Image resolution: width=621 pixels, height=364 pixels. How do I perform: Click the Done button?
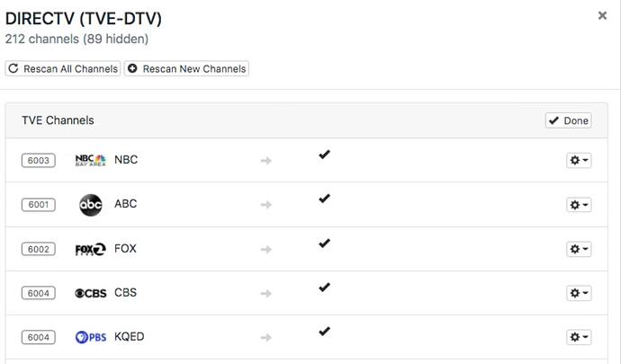coord(568,120)
